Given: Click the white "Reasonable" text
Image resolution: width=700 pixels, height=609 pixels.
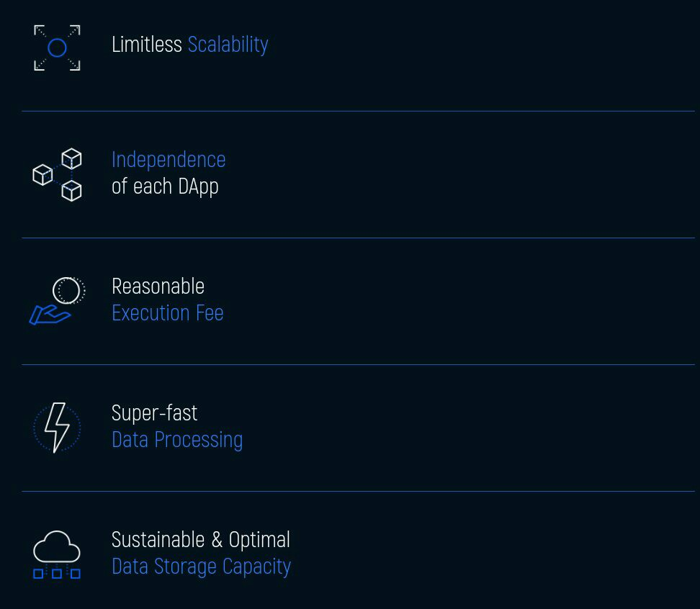Looking at the screenshot, I should (158, 287).
